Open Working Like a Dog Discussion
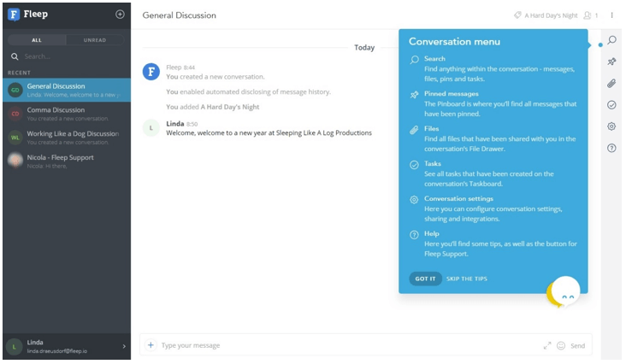This screenshot has width=626, height=364. pos(67,138)
